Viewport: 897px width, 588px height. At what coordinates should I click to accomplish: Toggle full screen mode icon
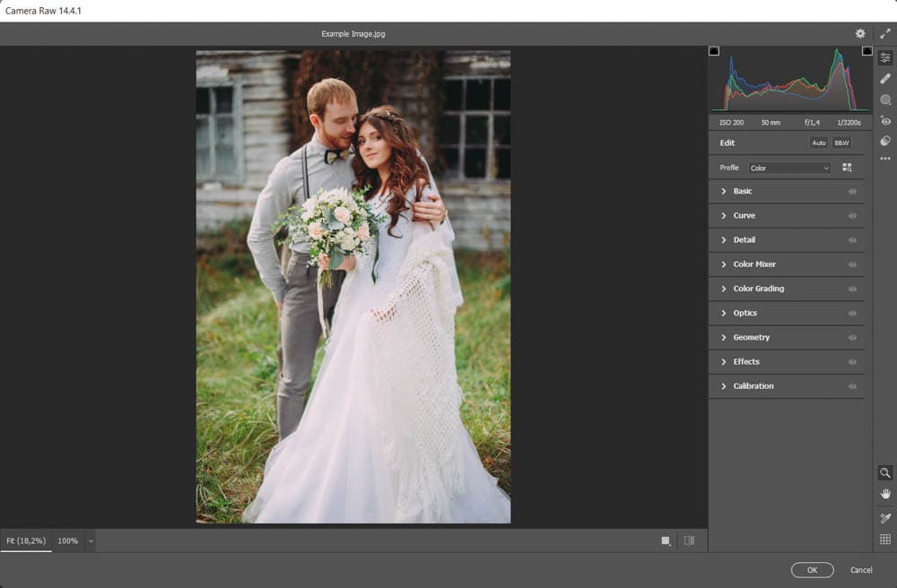tap(885, 33)
